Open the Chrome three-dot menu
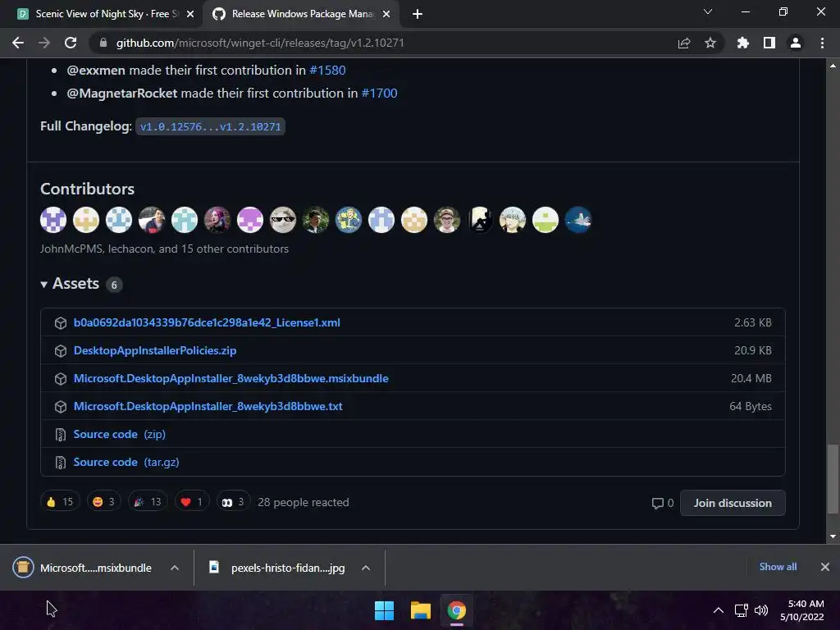The image size is (840, 630). (822, 43)
